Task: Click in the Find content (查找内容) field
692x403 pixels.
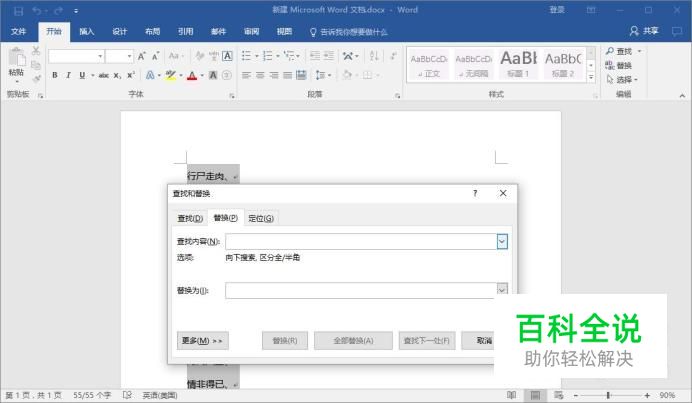Action: (361, 241)
